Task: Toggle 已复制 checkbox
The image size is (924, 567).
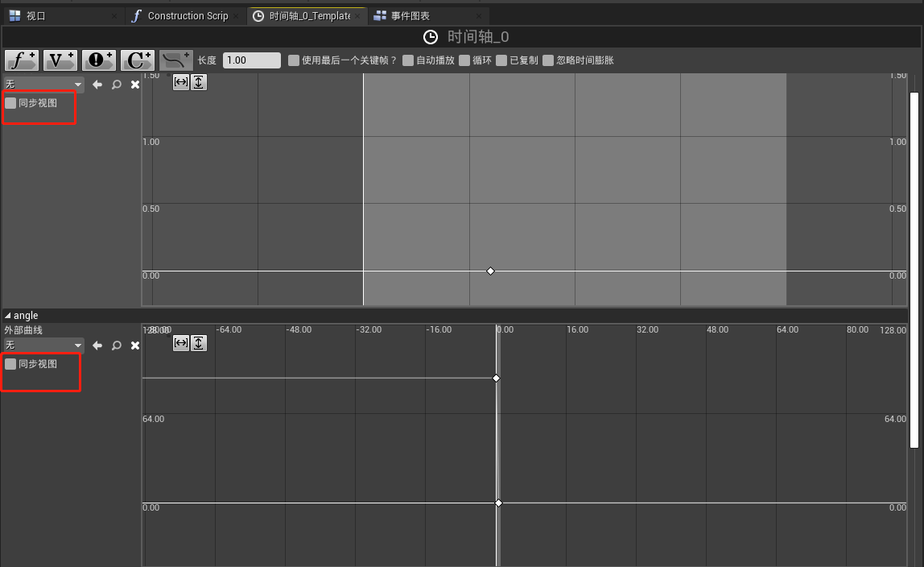Action: point(501,60)
